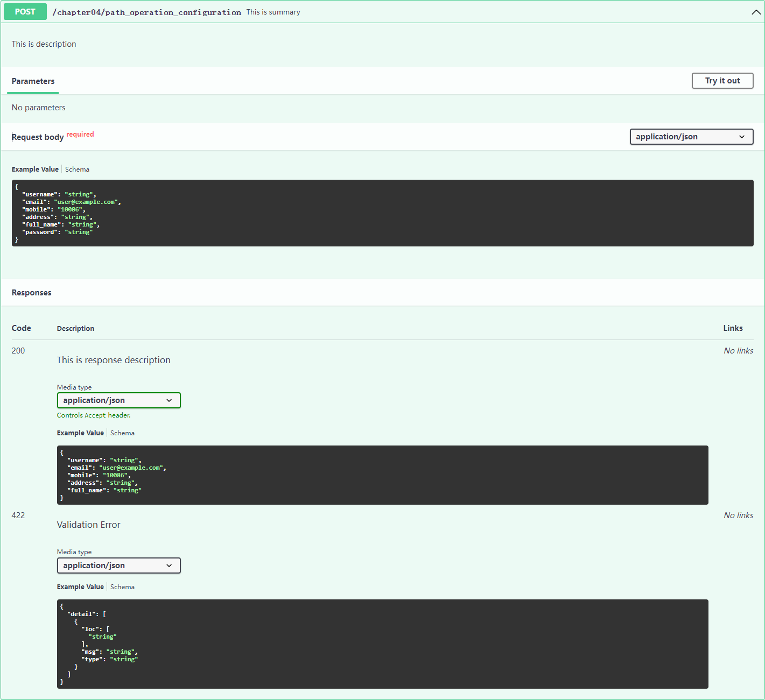Screen dimensions: 765x700
Task: Collapse the POST operation with the chevron arrow
Action: point(756,12)
